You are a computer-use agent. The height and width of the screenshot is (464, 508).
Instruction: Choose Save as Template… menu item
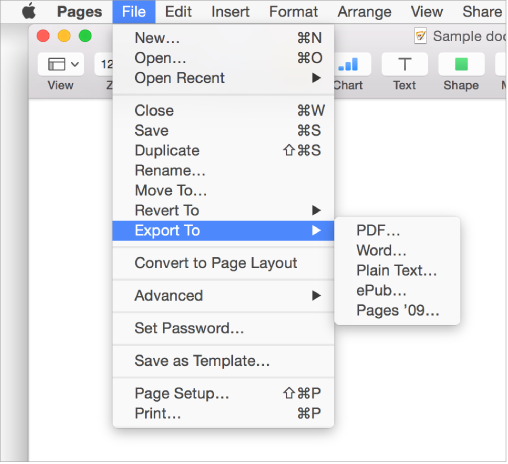223,361
